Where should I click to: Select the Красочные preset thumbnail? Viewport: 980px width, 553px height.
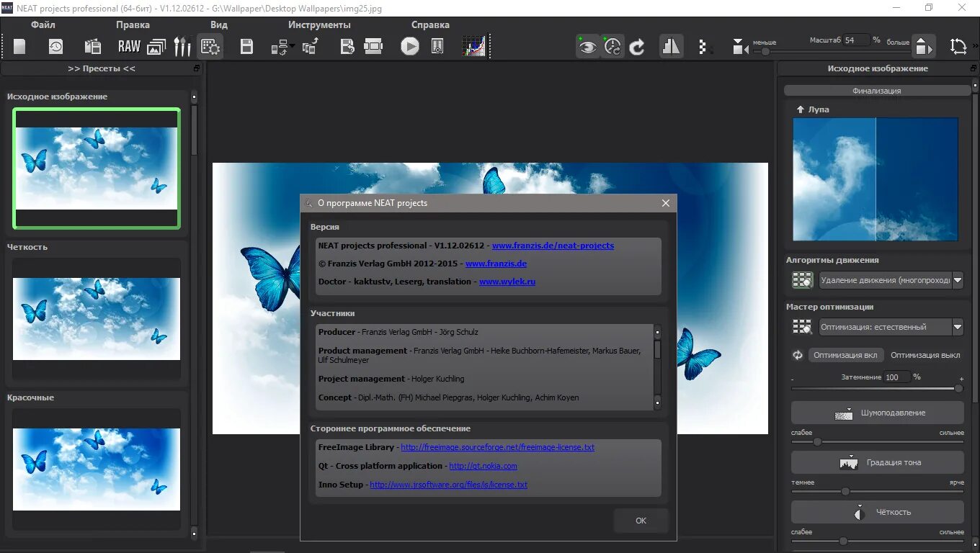pyautogui.click(x=97, y=469)
